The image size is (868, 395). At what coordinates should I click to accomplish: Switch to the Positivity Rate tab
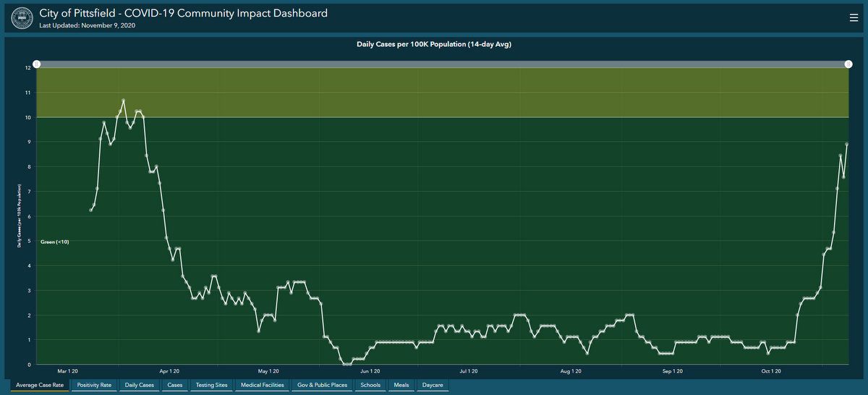[94, 386]
